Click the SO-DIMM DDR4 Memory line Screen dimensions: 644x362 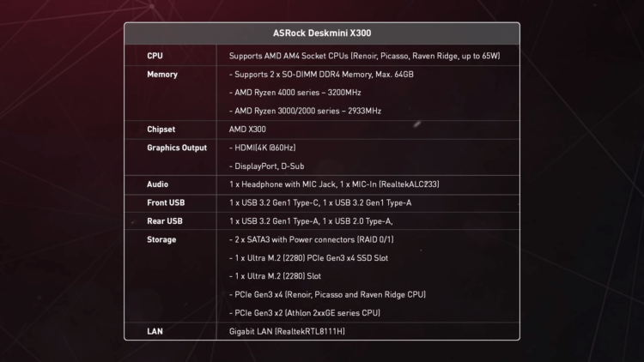pos(321,74)
